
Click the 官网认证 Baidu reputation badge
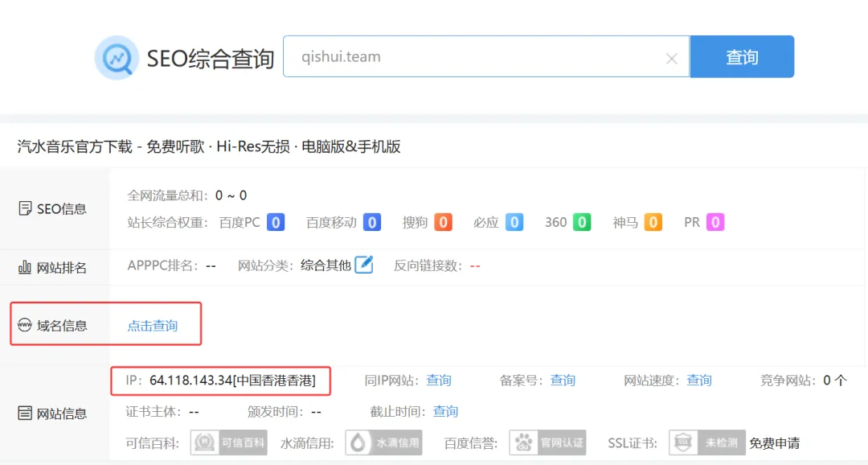[x=547, y=442]
